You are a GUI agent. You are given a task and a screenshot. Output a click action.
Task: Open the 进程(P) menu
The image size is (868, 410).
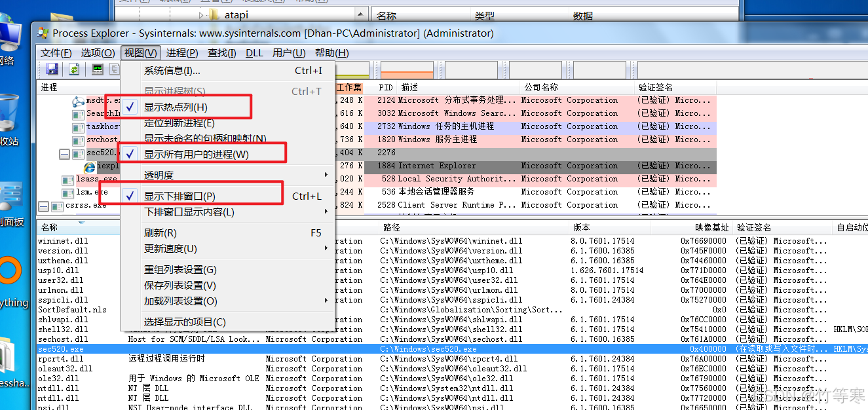click(x=182, y=53)
